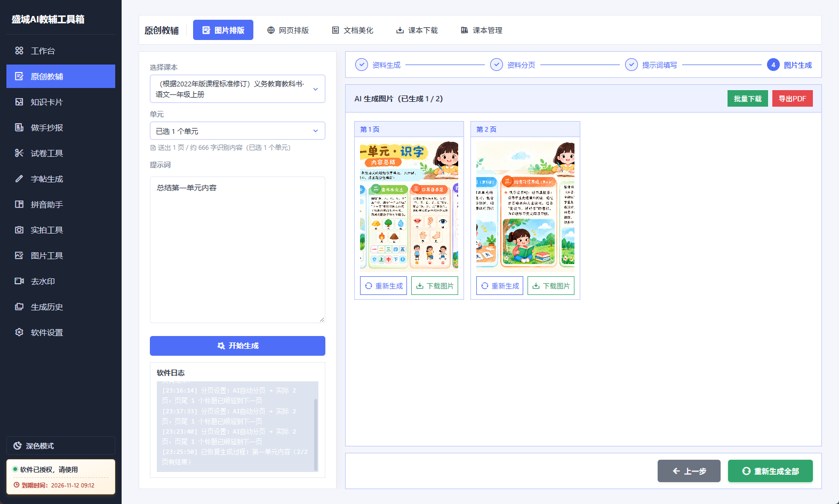Click 重新生成 for page 1
The height and width of the screenshot is (504, 839).
click(x=383, y=286)
